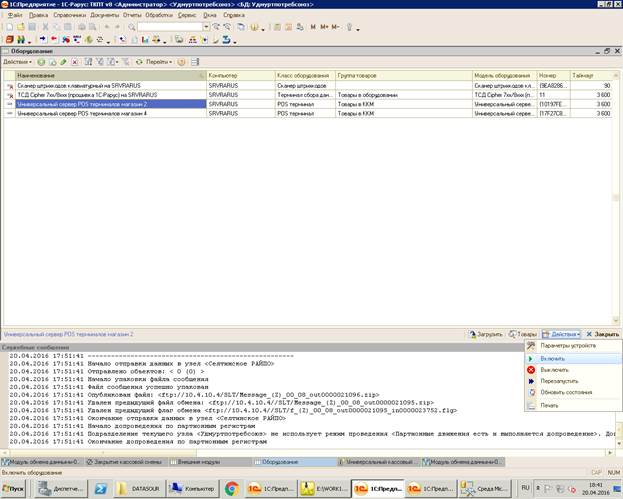Screen dimensions: 623x499
Task: Select Параметры устройств in context menu
Action: (573, 346)
